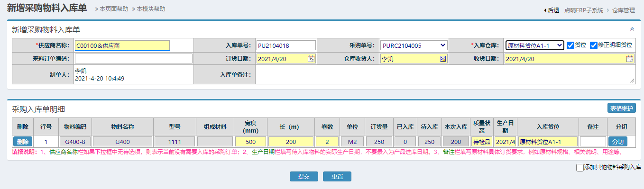Click the 入库单备注 text area

(x=445, y=75)
